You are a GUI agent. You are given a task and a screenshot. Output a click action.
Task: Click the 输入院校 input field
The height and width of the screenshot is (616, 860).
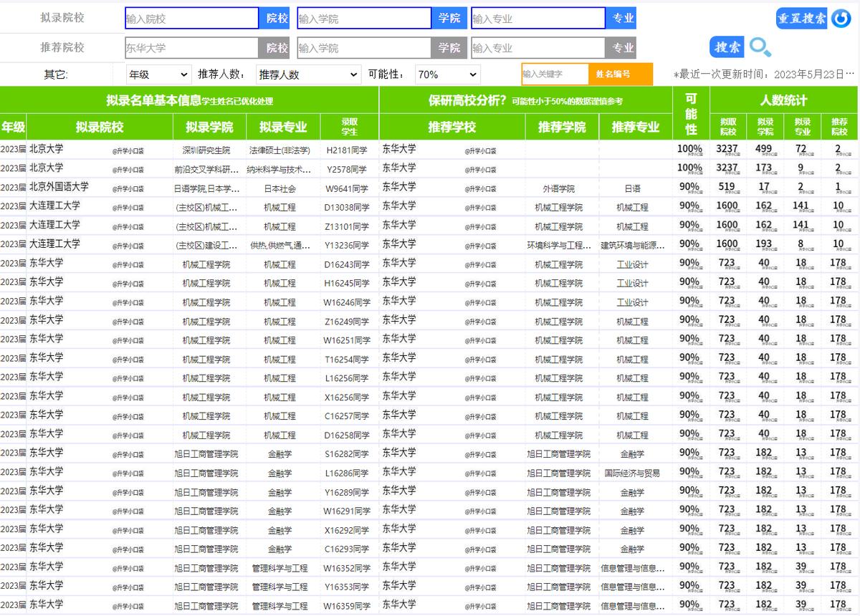click(x=190, y=17)
